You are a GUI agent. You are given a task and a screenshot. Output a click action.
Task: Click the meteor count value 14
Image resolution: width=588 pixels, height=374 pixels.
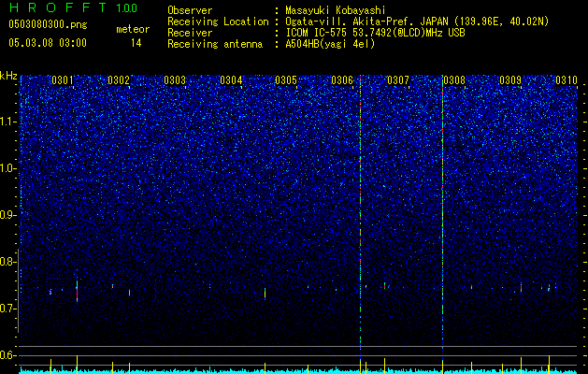pos(136,43)
